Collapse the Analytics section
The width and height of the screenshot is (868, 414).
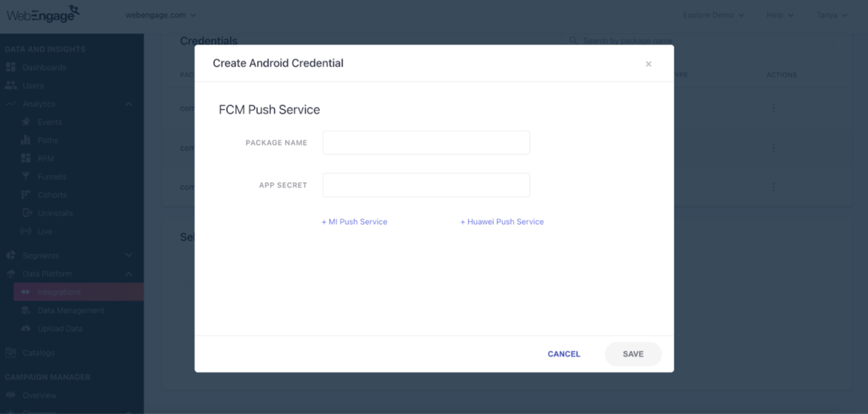128,104
